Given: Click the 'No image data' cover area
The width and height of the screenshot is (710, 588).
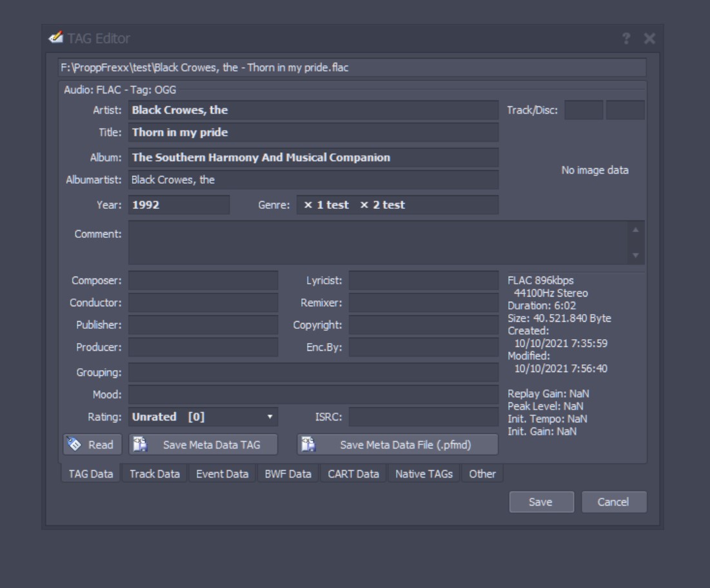Looking at the screenshot, I should (x=595, y=170).
